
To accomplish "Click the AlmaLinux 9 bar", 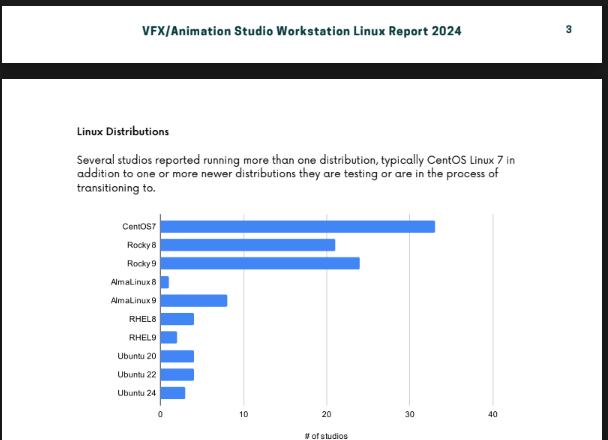I will pos(194,300).
